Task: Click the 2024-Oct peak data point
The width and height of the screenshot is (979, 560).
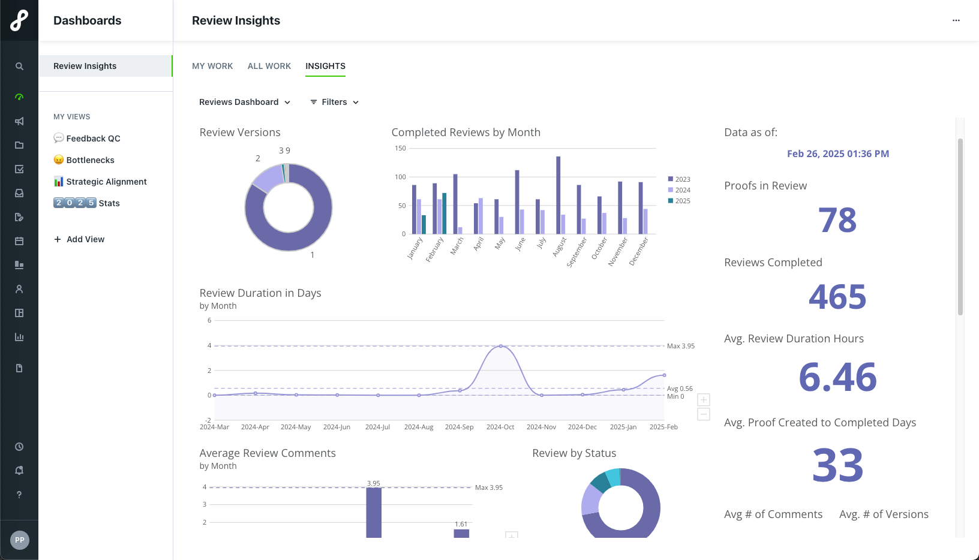Action: click(x=501, y=346)
